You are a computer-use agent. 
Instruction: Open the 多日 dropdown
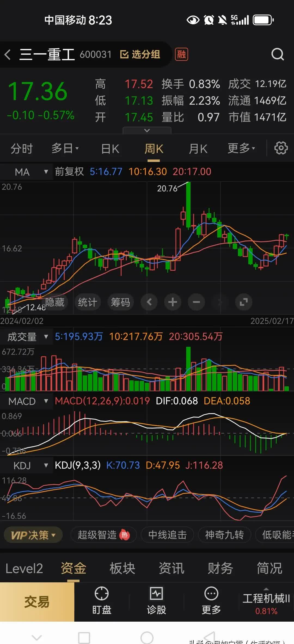tap(65, 149)
